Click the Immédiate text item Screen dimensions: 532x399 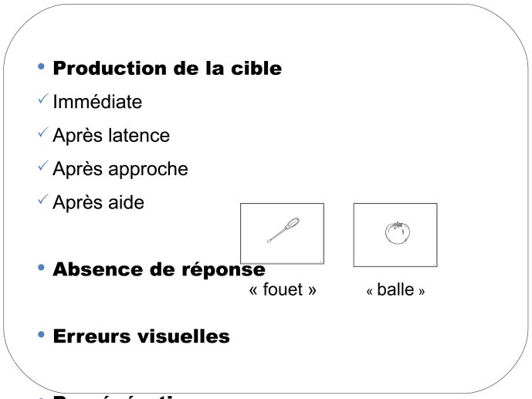click(x=97, y=101)
